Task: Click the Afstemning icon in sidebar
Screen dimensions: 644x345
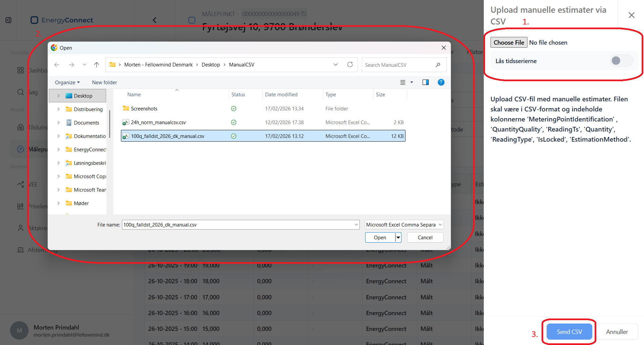Action: click(20, 250)
